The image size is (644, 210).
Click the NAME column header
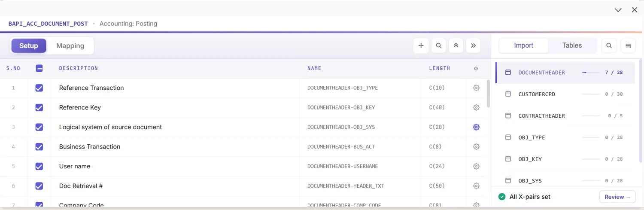(314, 68)
